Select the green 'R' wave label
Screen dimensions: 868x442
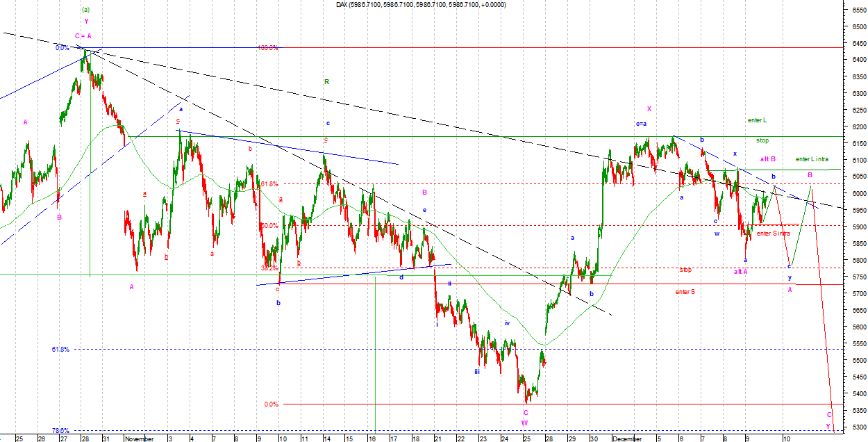pyautogui.click(x=326, y=82)
